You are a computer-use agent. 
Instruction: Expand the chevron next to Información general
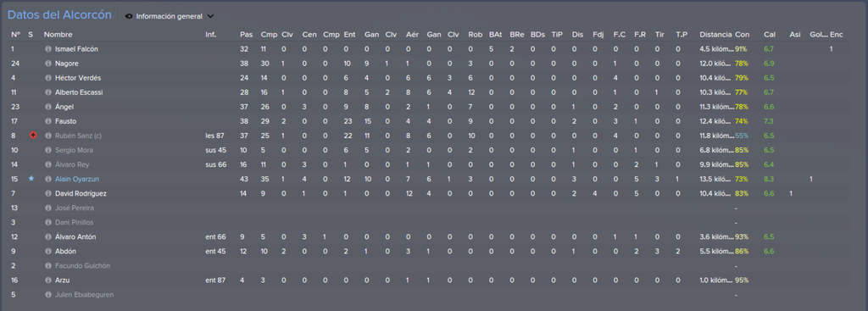pos(210,17)
